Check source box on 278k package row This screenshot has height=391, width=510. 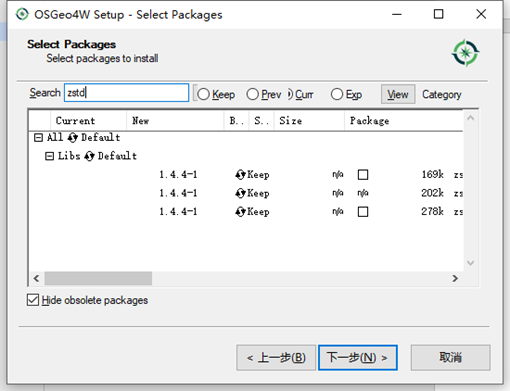[363, 212]
